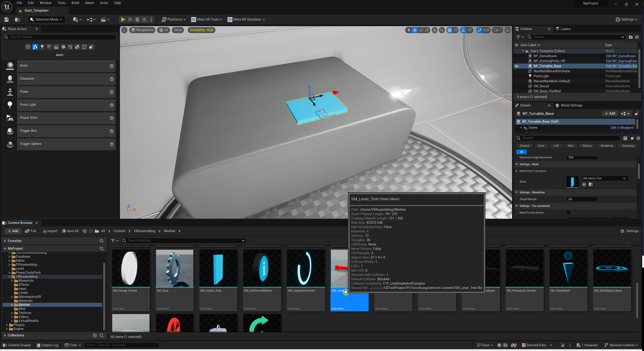Open the Outliner settings gear
Image resolution: width=644 pixels, height=351 pixels.
tap(636, 37)
